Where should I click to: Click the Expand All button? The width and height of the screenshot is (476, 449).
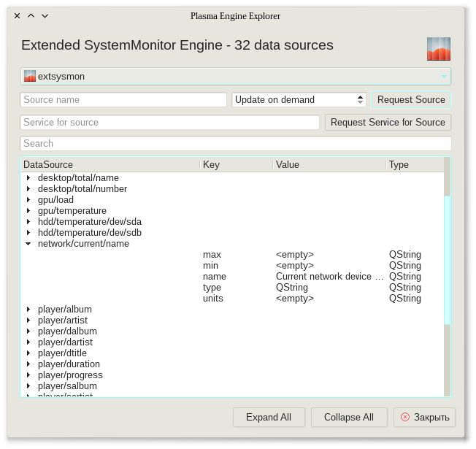coord(269,417)
